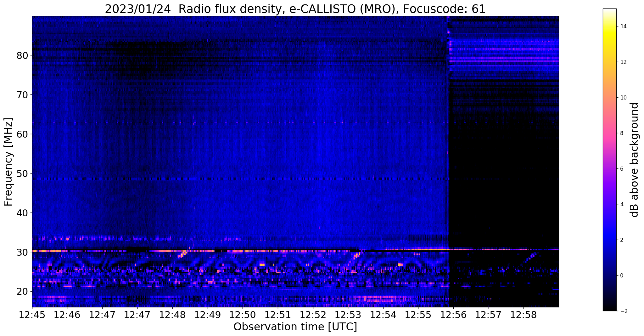The image size is (644, 336).
Task: Click the 20 tick on frequency axis
Action: tap(22, 292)
